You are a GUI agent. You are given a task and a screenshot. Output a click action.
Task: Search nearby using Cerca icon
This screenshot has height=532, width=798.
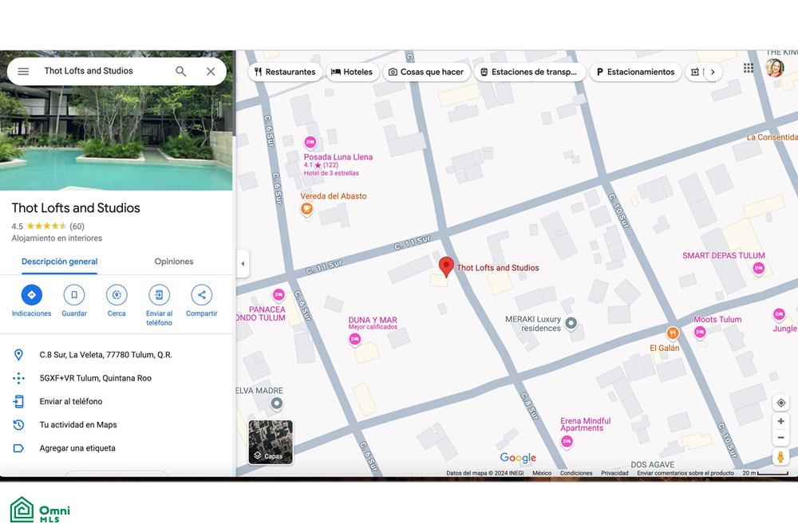click(117, 294)
